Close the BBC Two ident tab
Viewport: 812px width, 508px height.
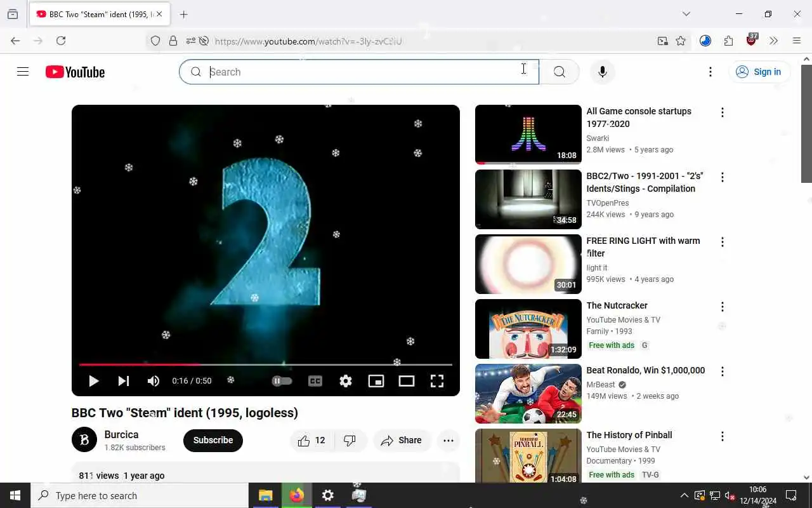159,14
